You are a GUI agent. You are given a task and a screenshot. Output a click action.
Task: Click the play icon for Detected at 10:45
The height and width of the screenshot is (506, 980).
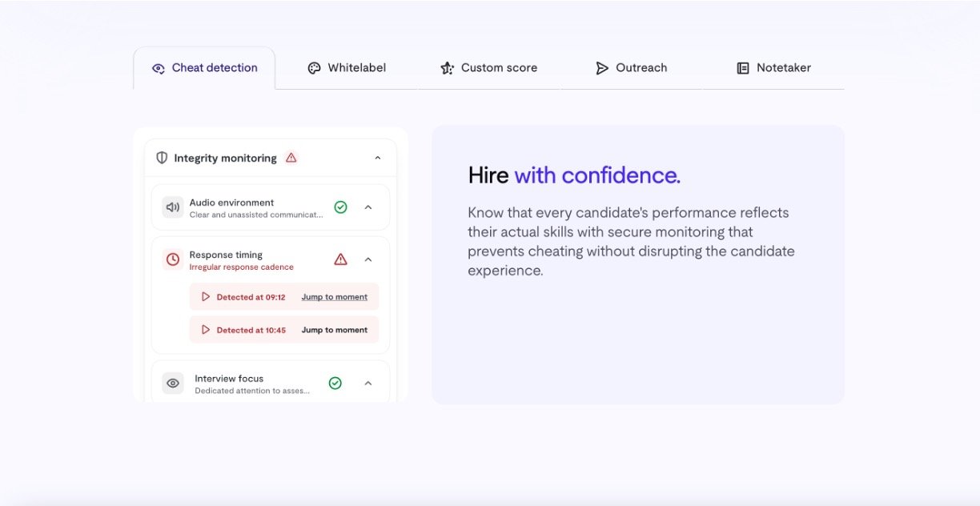(x=206, y=330)
